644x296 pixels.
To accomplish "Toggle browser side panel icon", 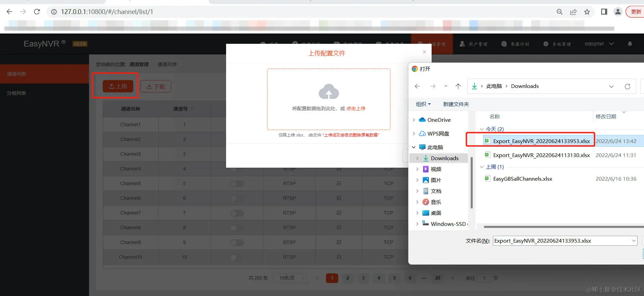I will pos(604,12).
